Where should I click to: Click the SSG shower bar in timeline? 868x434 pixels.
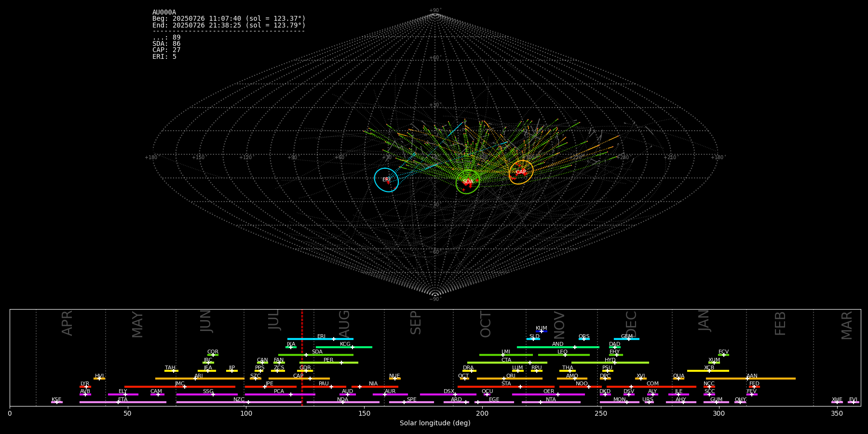click(x=207, y=394)
